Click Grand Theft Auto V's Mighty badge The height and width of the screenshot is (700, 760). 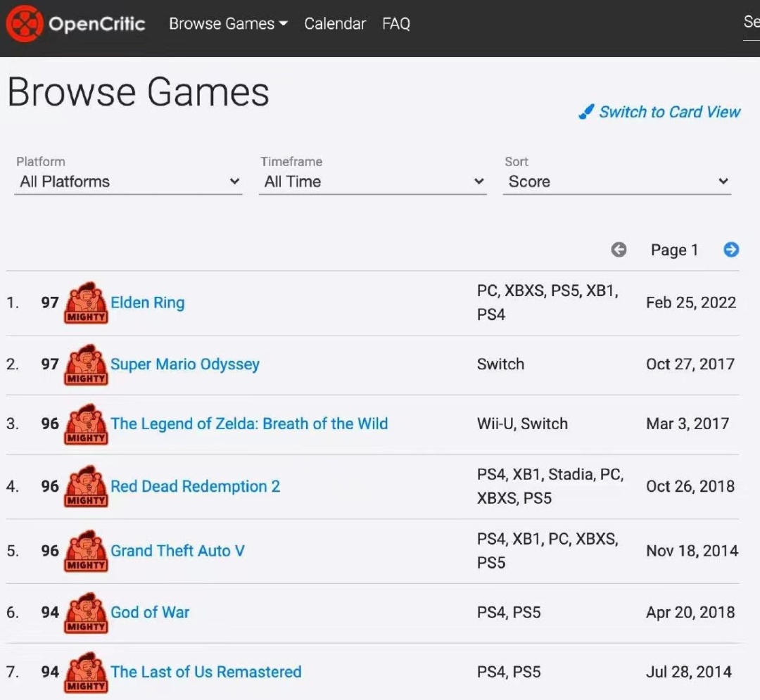pos(86,551)
